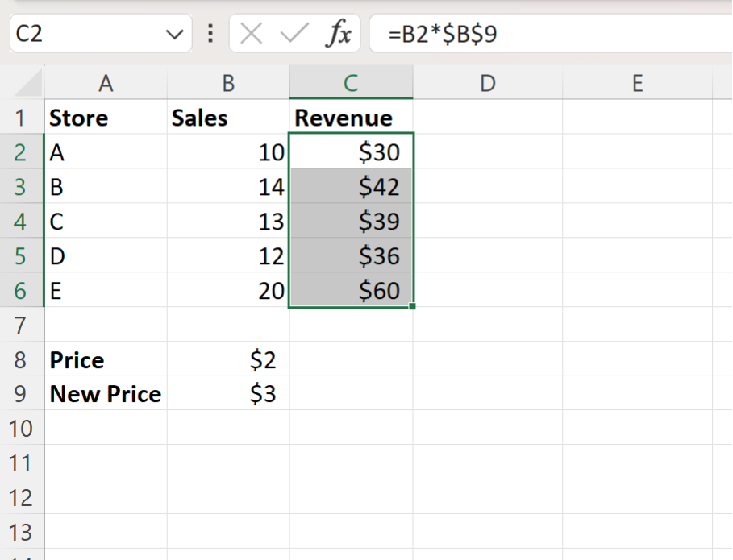Screen dimensions: 733x560
Task: Click the Sales header cell
Action: click(228, 117)
